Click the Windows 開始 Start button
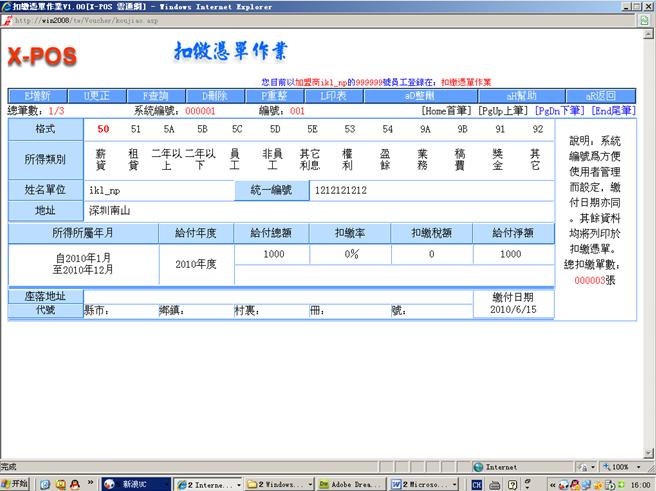This screenshot has width=656, height=491. point(15,483)
